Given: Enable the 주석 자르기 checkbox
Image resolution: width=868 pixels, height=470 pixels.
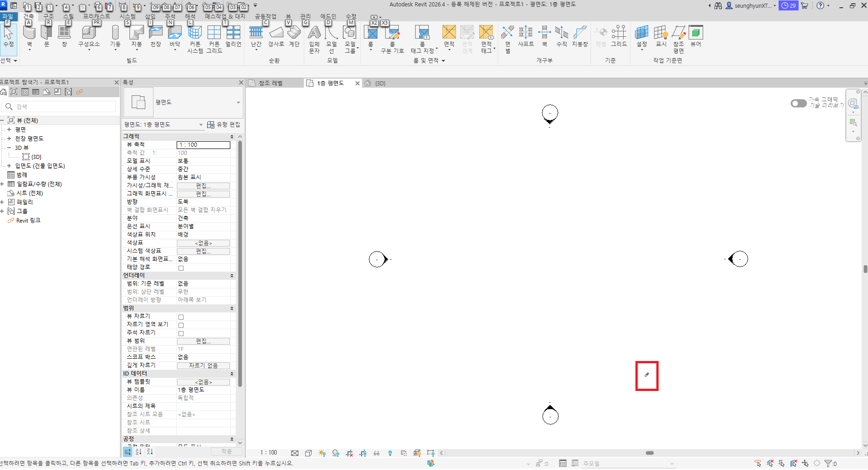Looking at the screenshot, I should click(x=181, y=333).
